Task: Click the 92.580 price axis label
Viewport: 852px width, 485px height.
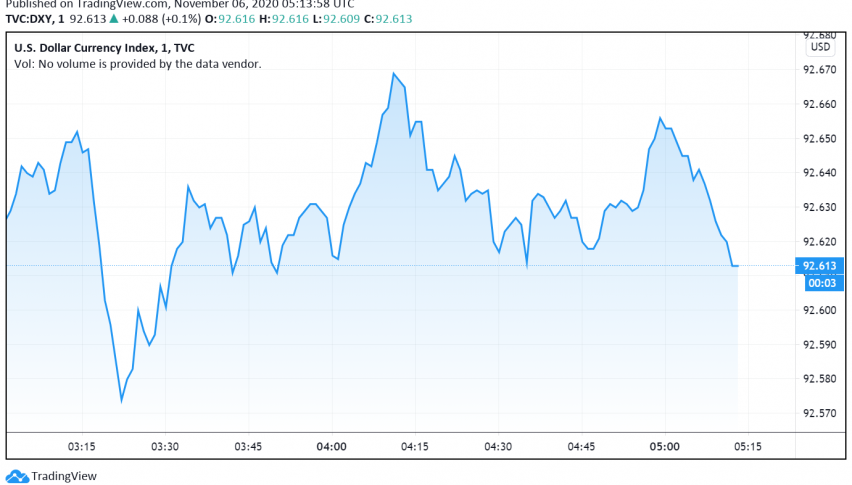Action: (819, 379)
